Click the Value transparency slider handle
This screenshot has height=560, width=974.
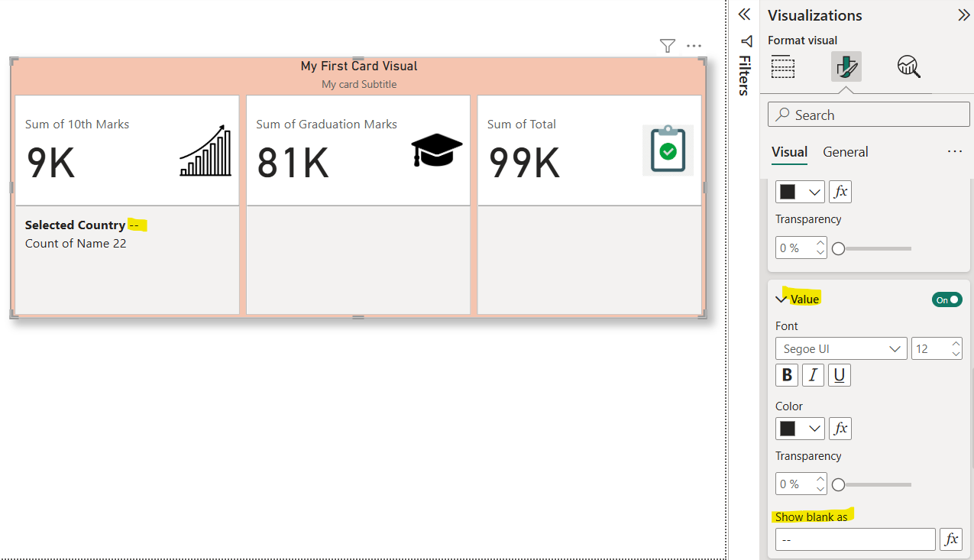pos(837,484)
